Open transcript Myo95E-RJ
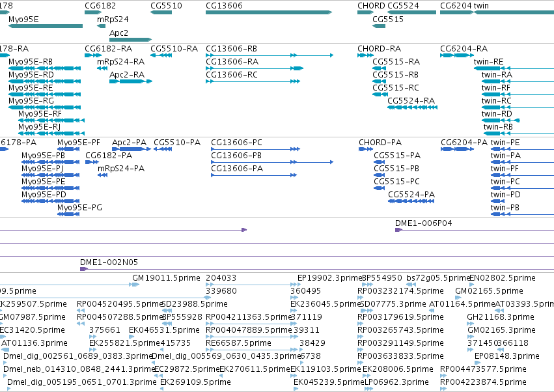This screenshot has height=392, width=554. pos(39,127)
